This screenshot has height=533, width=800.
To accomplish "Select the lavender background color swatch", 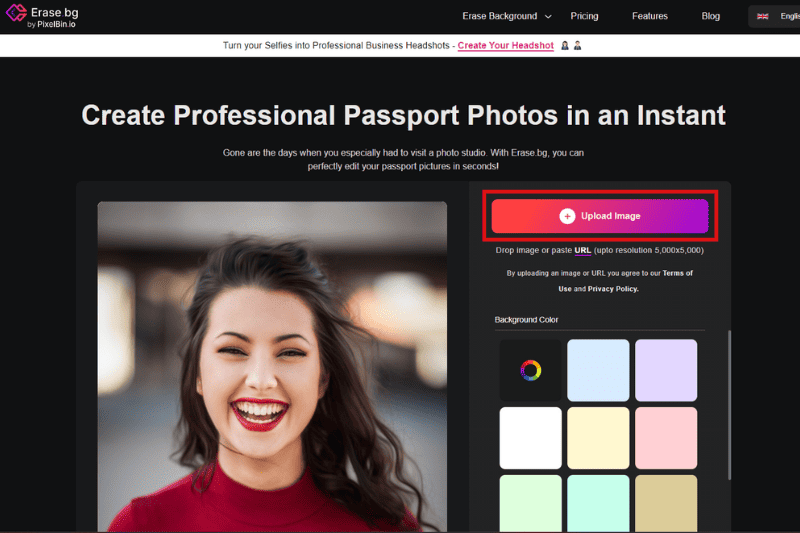I will tap(666, 371).
